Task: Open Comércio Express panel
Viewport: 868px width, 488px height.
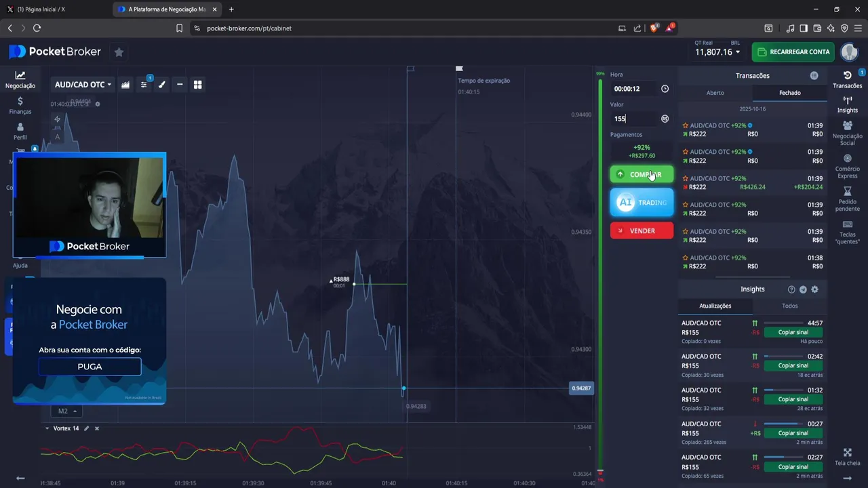Action: click(847, 167)
